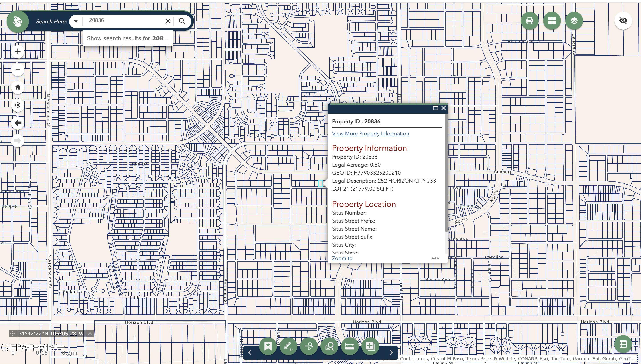The height and width of the screenshot is (364, 641).
Task: Open the Add Data widget
Action: coord(370,346)
